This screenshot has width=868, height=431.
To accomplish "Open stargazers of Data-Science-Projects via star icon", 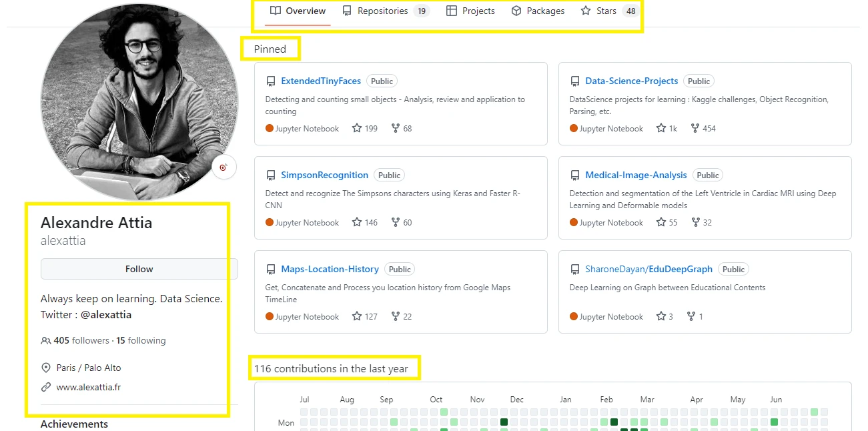I will [661, 128].
